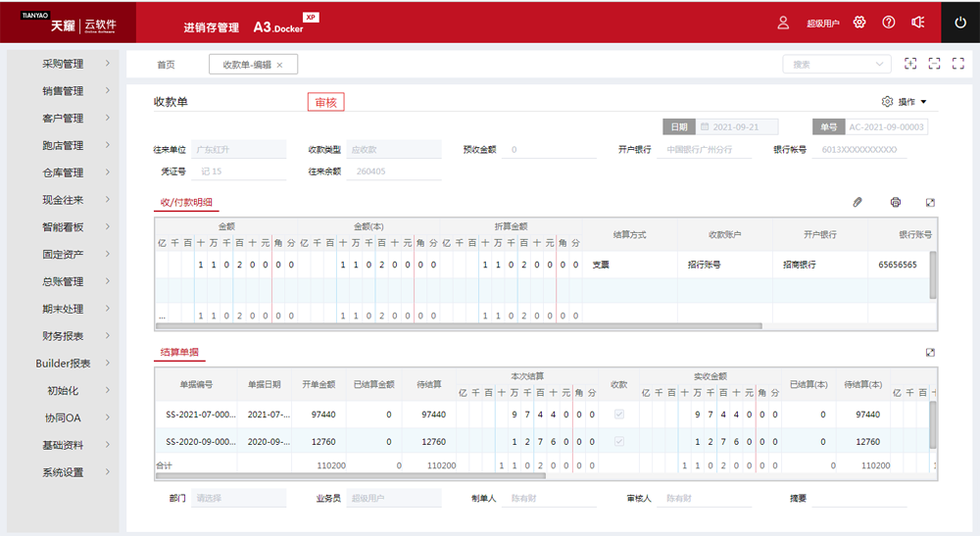This screenshot has width=980, height=536.
Task: Open help via question mark icon
Action: (889, 22)
